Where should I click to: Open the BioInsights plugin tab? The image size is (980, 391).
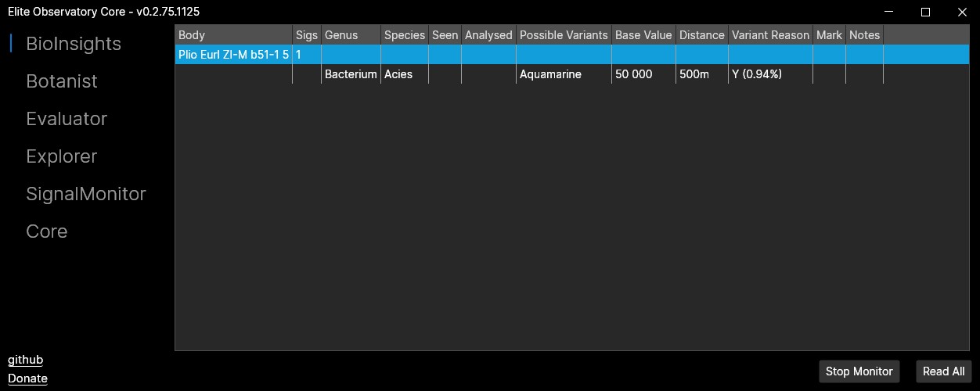point(74,44)
